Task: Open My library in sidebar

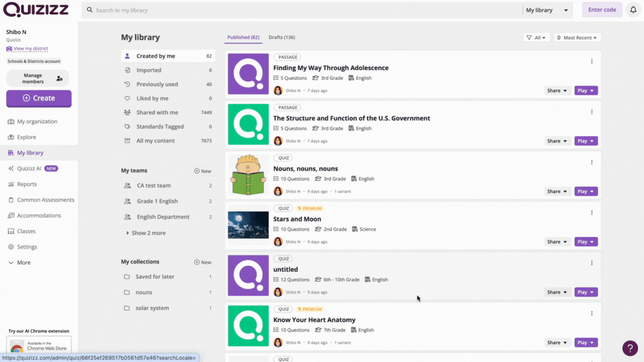Action: (39, 153)
